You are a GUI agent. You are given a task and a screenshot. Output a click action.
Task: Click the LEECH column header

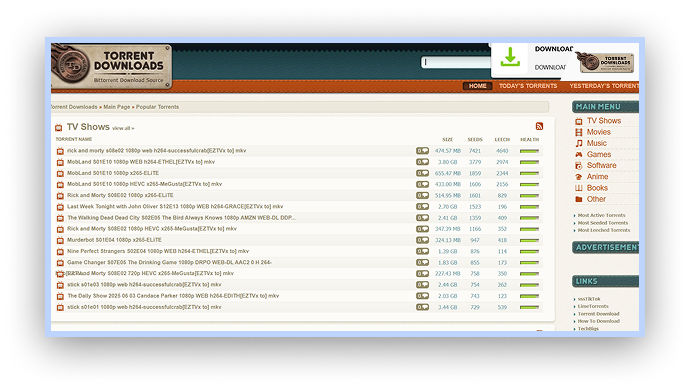pyautogui.click(x=502, y=140)
